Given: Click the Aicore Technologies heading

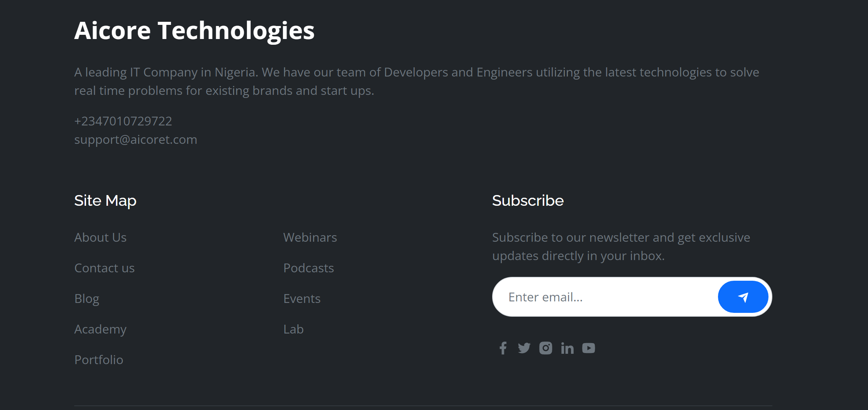Looking at the screenshot, I should [194, 31].
